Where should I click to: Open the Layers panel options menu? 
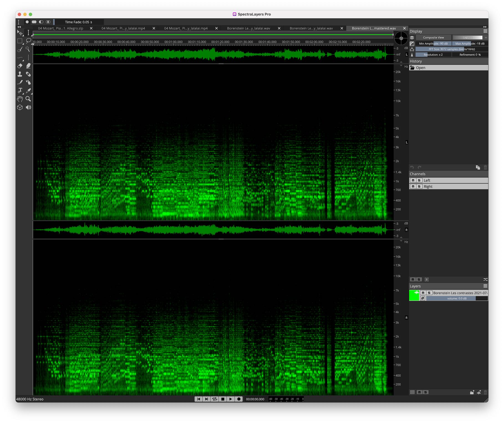[x=485, y=286]
